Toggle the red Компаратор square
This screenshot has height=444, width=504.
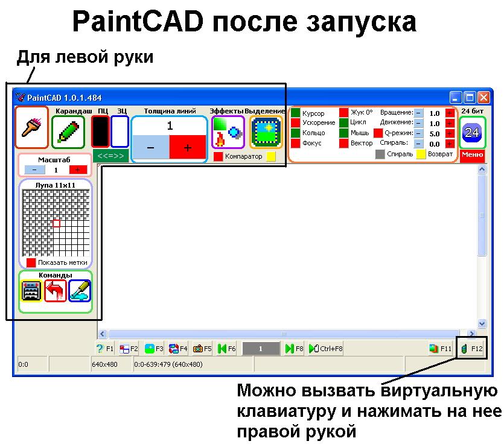click(218, 156)
